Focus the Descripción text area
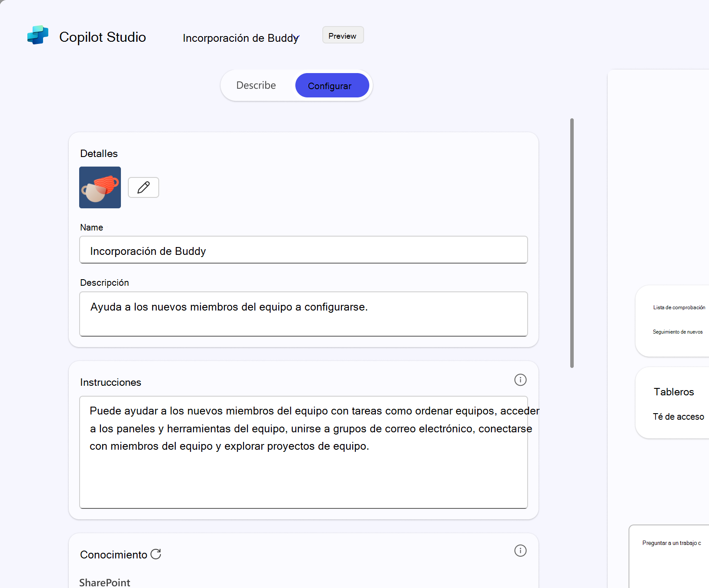 [x=304, y=314]
